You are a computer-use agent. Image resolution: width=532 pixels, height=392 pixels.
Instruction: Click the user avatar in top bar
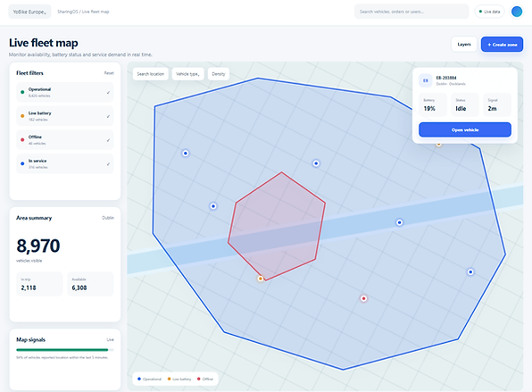pyautogui.click(x=517, y=12)
